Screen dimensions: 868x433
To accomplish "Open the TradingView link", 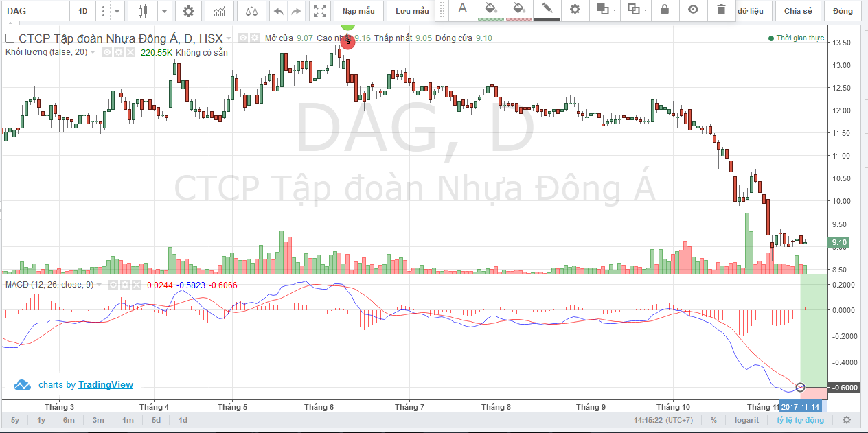I will coord(106,385).
